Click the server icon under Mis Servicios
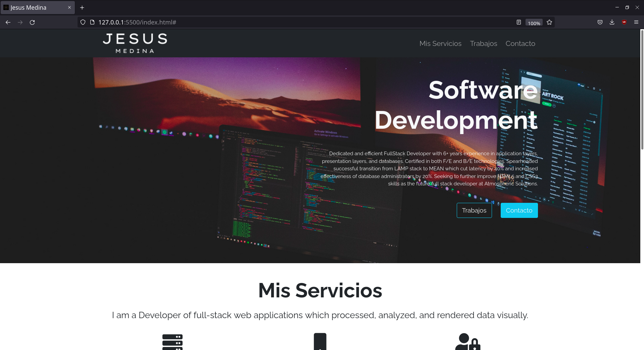 click(172, 342)
